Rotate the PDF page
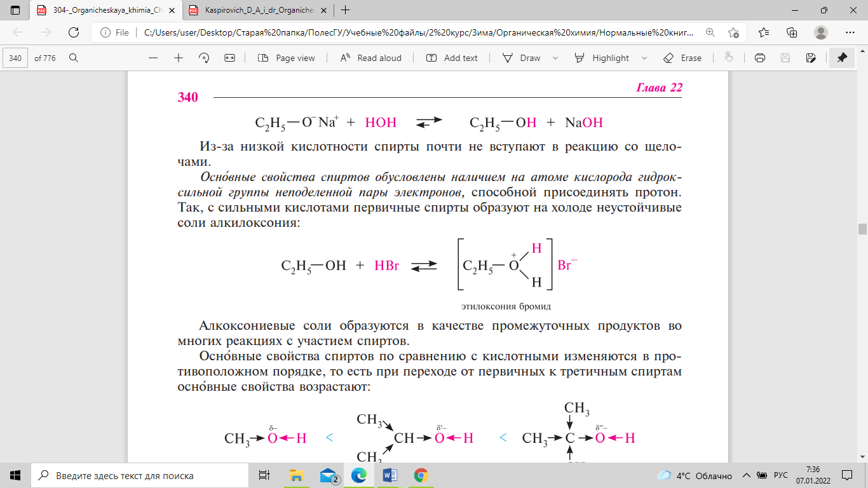This screenshot has width=868, height=488. click(x=204, y=58)
